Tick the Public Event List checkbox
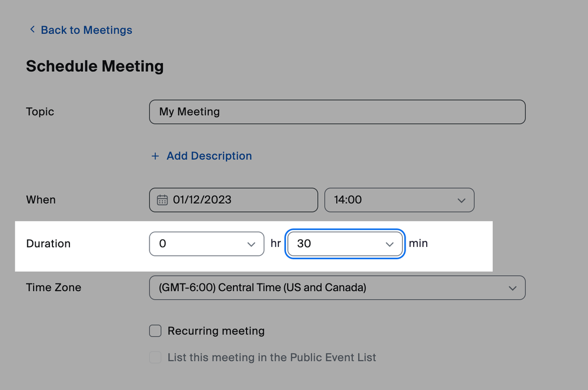 pos(155,357)
